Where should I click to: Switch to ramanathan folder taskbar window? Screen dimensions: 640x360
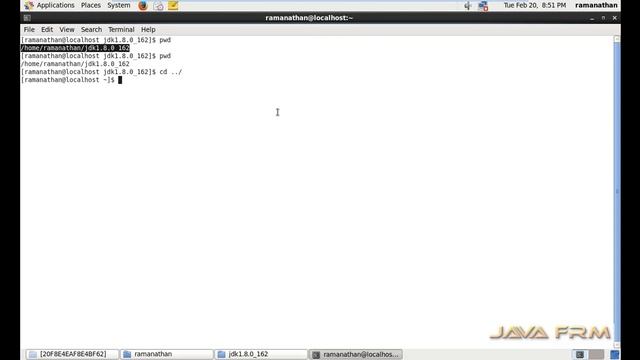click(x=167, y=354)
